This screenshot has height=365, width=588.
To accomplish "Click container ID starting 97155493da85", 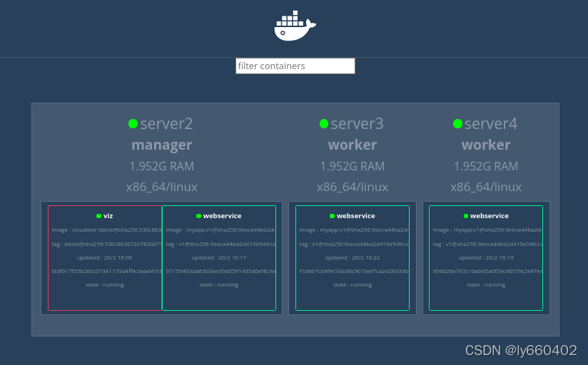I will [x=220, y=272].
